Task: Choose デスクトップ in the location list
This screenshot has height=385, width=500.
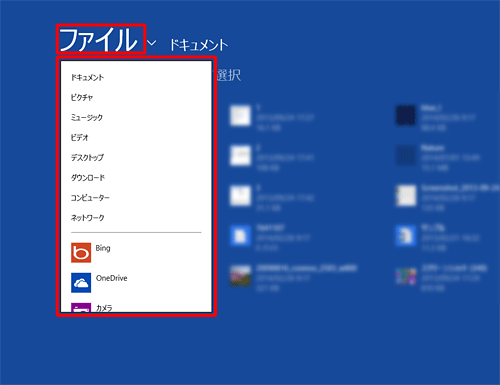Action: click(87, 157)
